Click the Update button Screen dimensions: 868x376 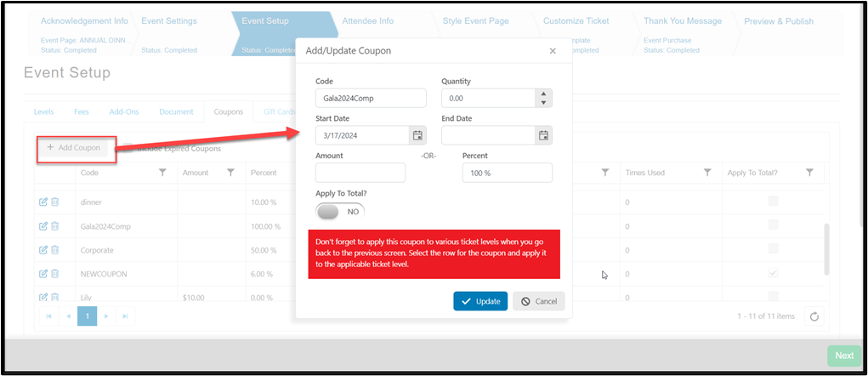480,301
